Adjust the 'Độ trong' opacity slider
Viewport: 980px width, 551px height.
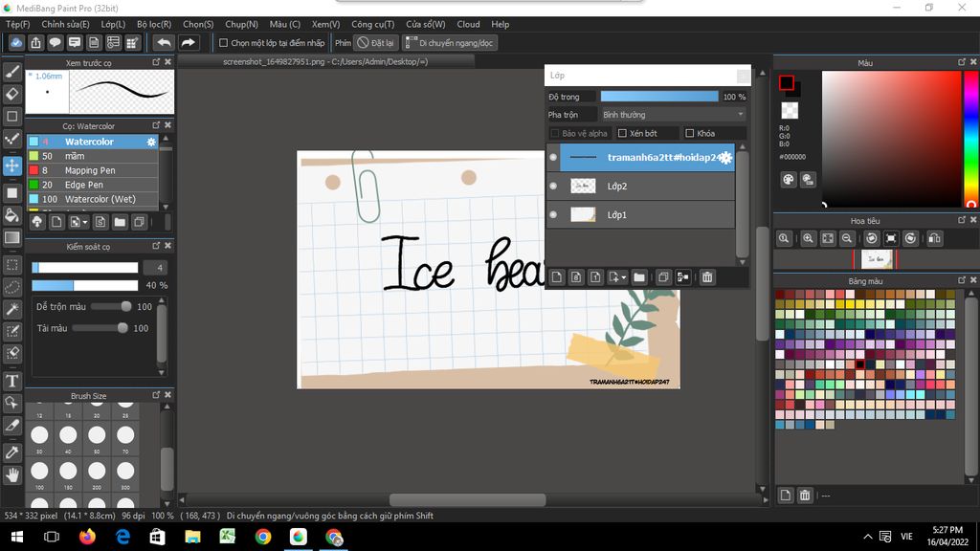(x=659, y=97)
